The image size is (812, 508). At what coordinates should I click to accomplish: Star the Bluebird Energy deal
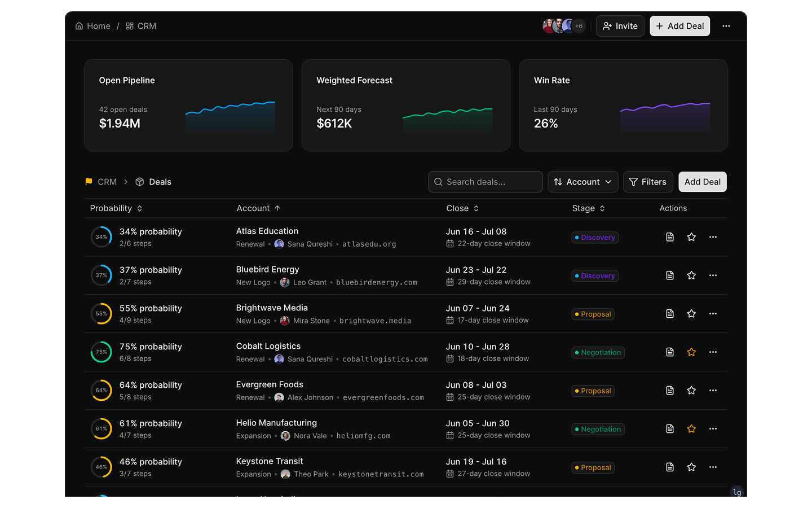click(x=691, y=275)
